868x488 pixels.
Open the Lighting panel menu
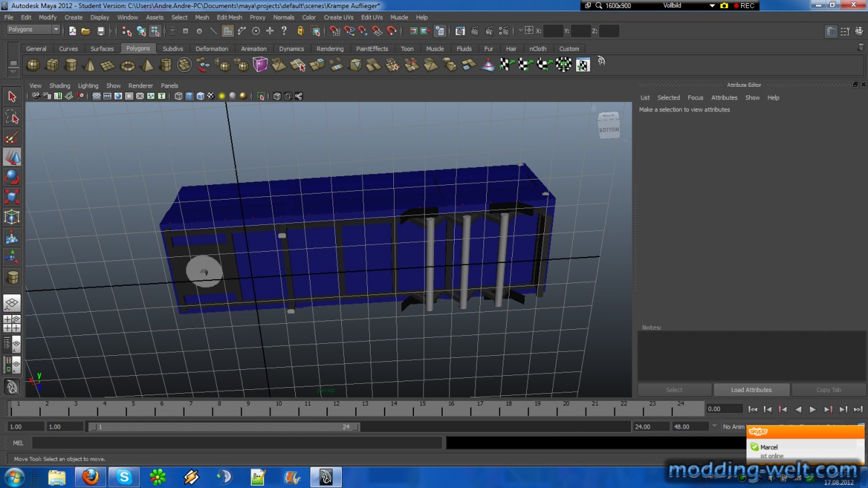coord(88,85)
